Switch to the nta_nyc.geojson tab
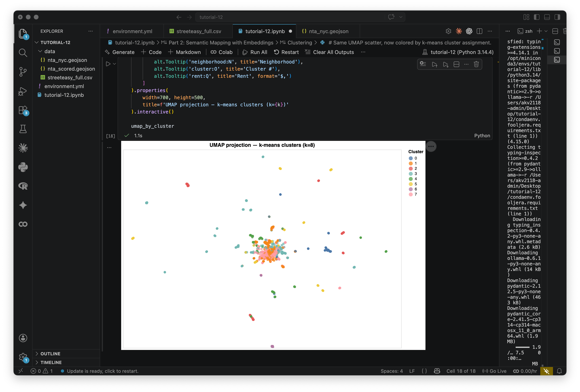Viewport: 580px width, 392px height. [x=328, y=31]
